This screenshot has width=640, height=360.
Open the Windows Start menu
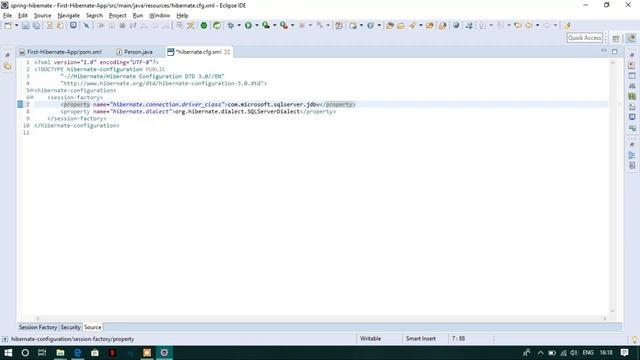(x=8, y=353)
